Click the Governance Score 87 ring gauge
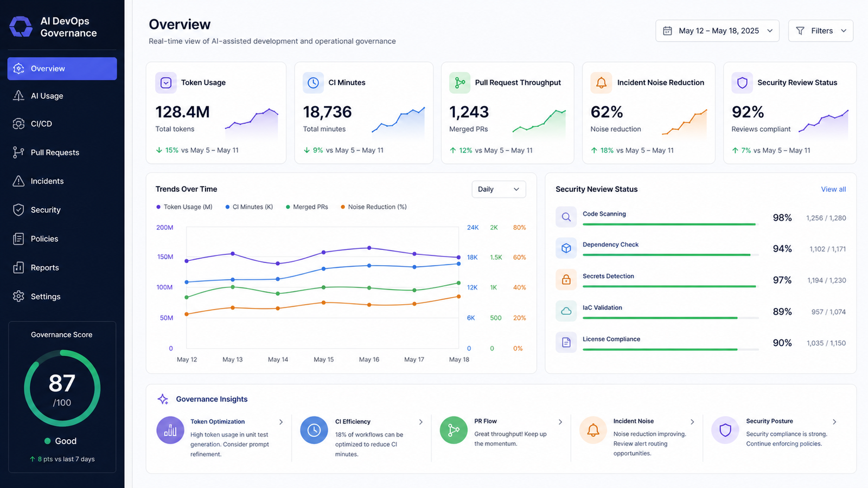This screenshot has height=488, width=868. 62,388
